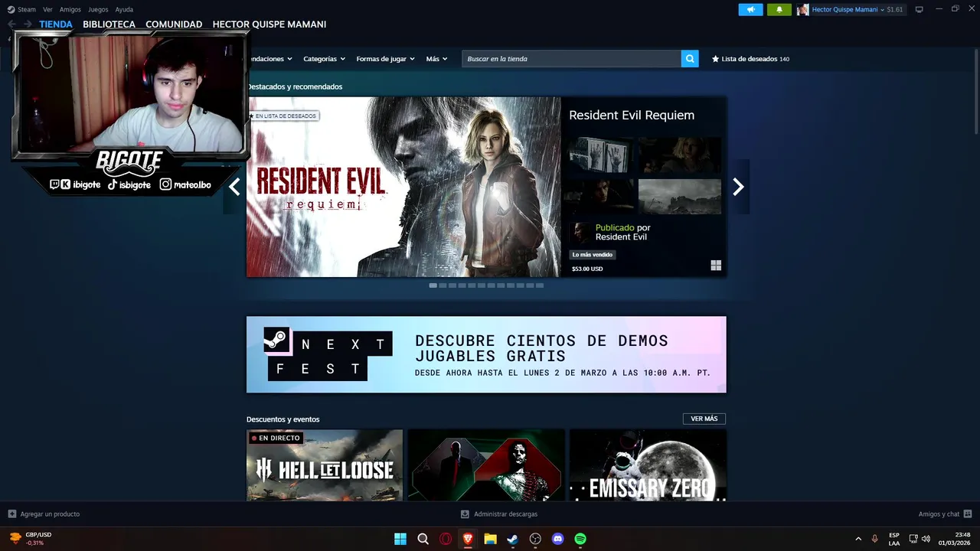Click the blue announcements megaphone icon
Image resolution: width=980 pixels, height=551 pixels.
750,9
